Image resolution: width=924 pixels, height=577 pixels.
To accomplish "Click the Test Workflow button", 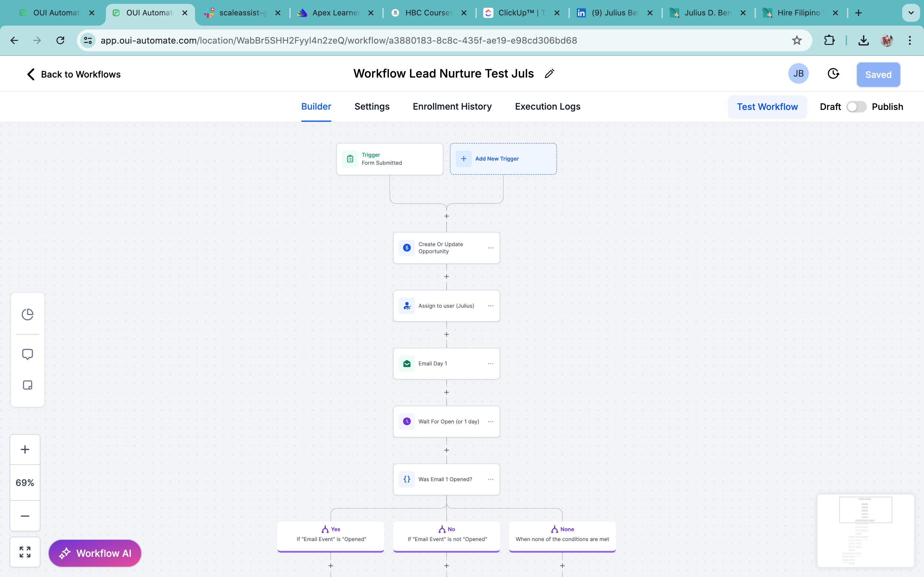I will click(767, 107).
